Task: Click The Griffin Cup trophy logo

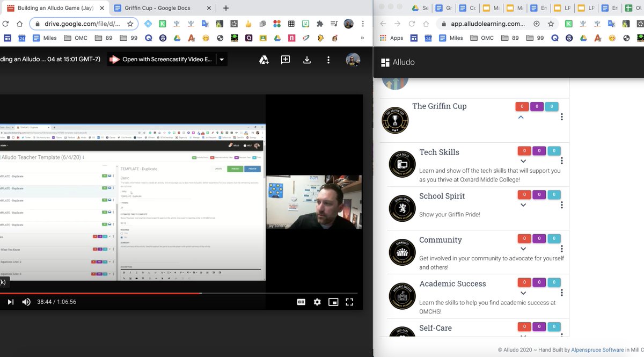Action: [x=395, y=119]
